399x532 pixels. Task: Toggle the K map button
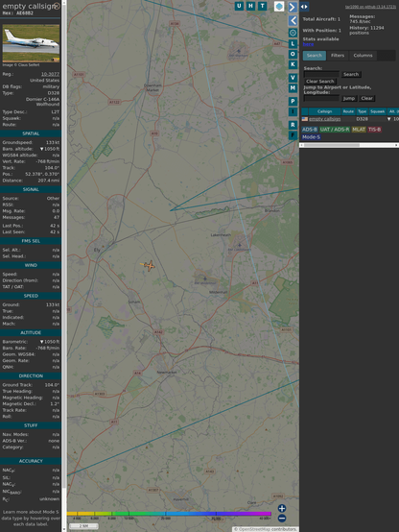coord(293,64)
